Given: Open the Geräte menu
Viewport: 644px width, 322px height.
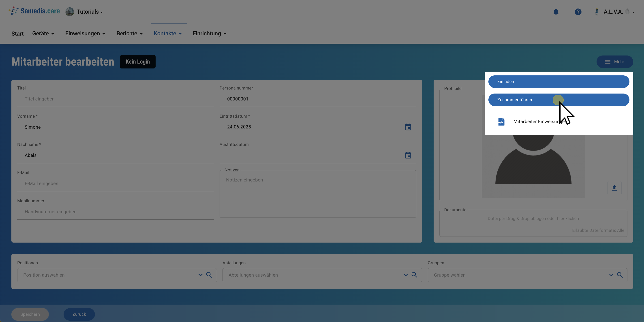Looking at the screenshot, I should coord(43,34).
